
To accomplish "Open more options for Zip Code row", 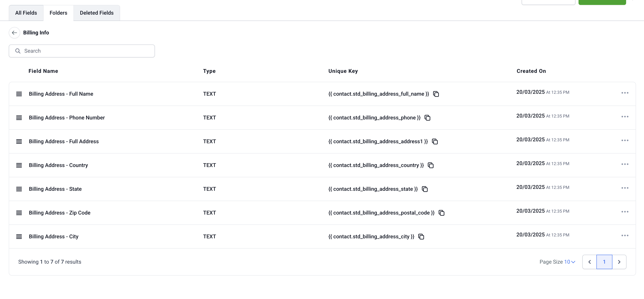I will [625, 212].
